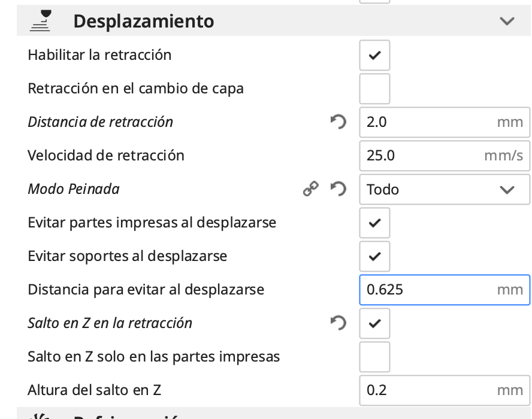Collapse the Desplazamiento section chevron

tap(507, 22)
